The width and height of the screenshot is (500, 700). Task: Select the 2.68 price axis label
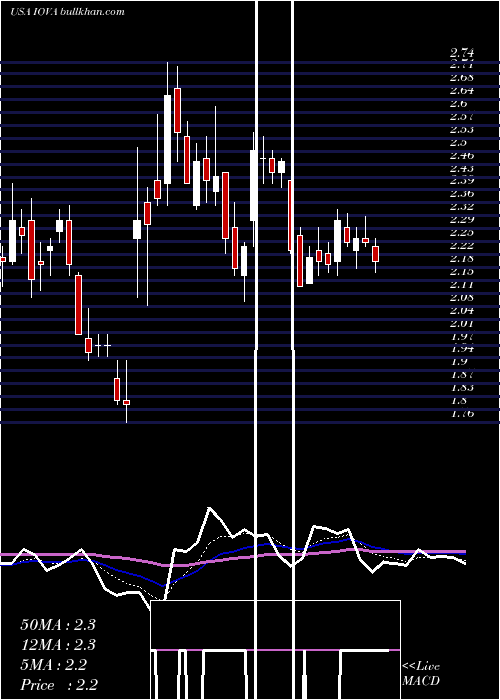pyautogui.click(x=462, y=78)
